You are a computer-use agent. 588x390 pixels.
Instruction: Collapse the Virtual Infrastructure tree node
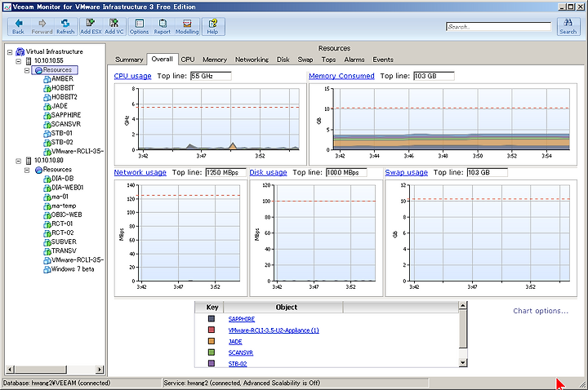(x=10, y=52)
